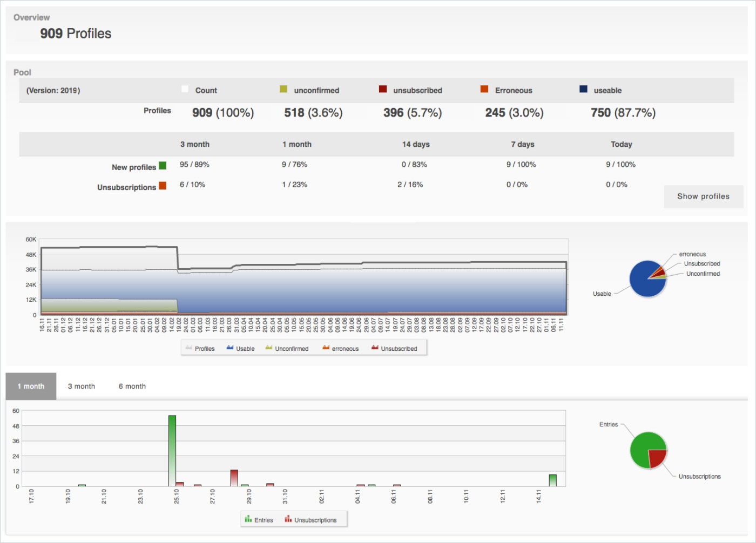The height and width of the screenshot is (543, 756).
Task: Open the 6 month tab
Action: pyautogui.click(x=132, y=386)
